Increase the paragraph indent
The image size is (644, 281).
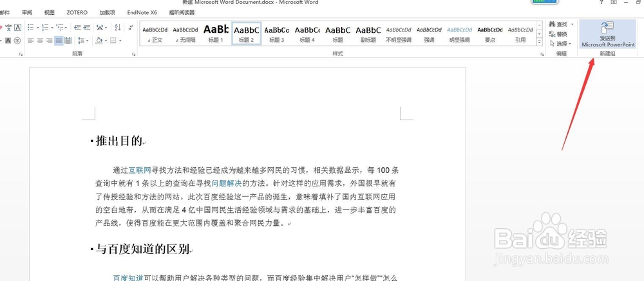click(87, 28)
